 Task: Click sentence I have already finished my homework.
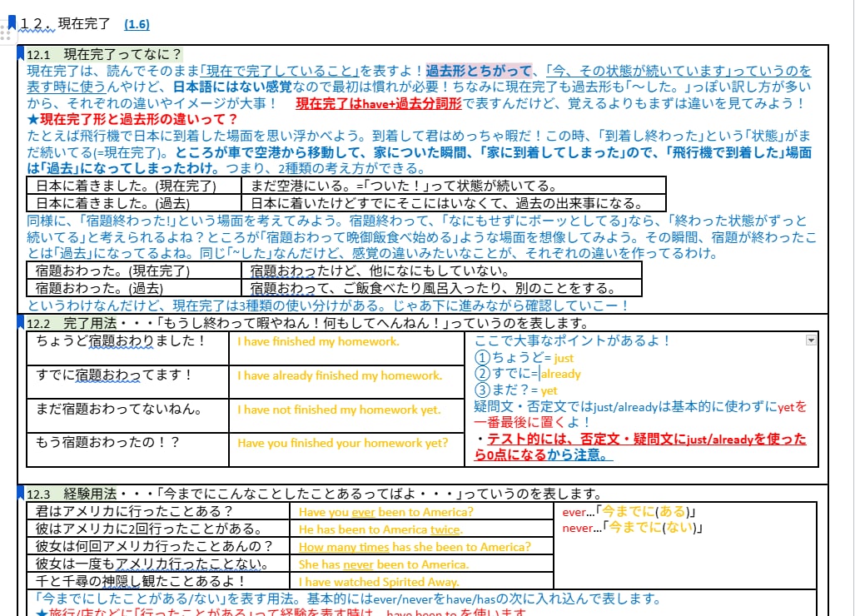pyautogui.click(x=340, y=375)
